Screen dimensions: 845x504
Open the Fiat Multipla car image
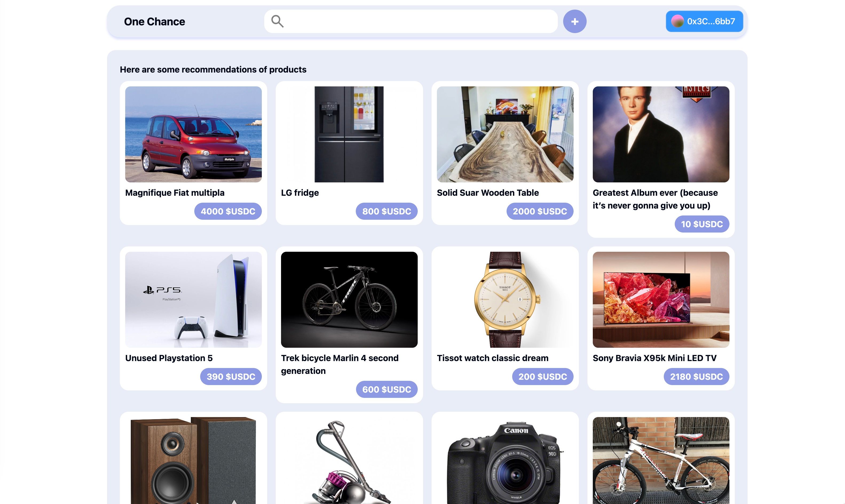coord(194,134)
